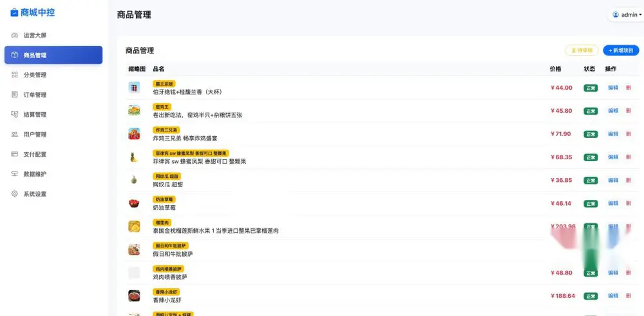Image resolution: width=644 pixels, height=316 pixels.
Task: Edit the 香辣小龙虾 ¥188.64 product
Action: pyautogui.click(x=613, y=296)
